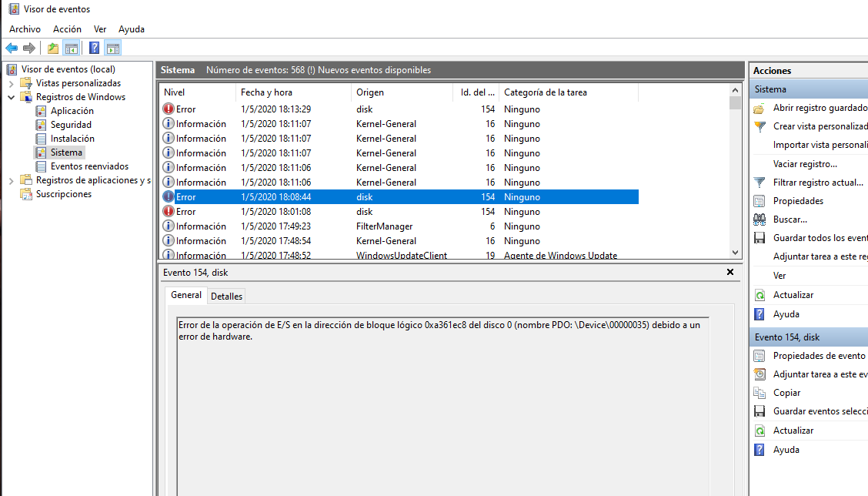Sort by the Id. del evento header
868x496 pixels.
tap(476, 92)
